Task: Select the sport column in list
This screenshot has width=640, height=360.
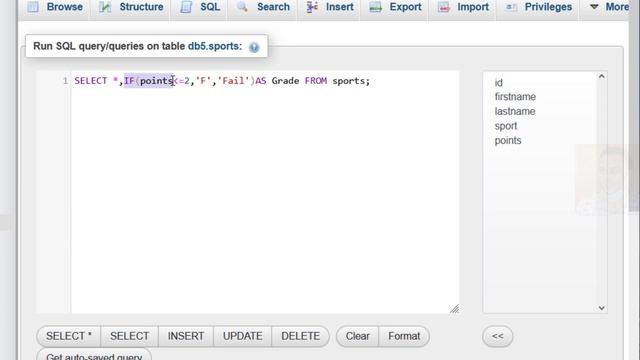Action: coord(506,126)
